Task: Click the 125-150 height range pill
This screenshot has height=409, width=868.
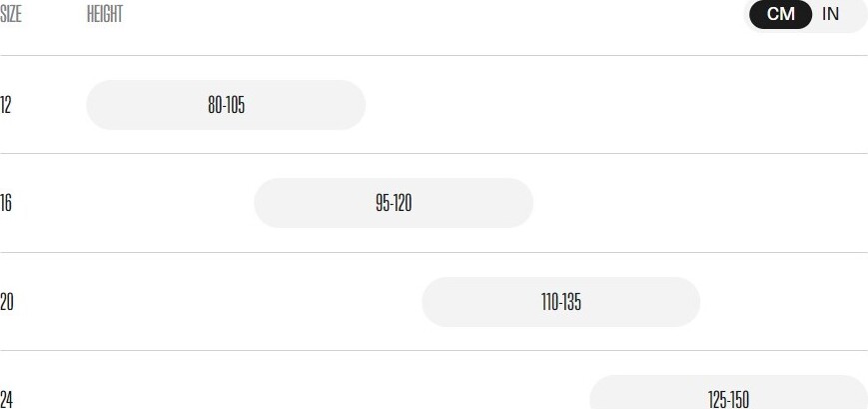Action: point(728,392)
